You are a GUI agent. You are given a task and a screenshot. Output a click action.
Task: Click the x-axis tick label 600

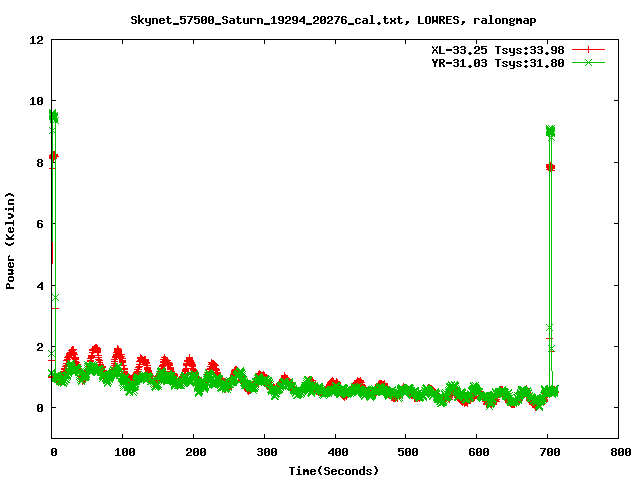click(479, 452)
